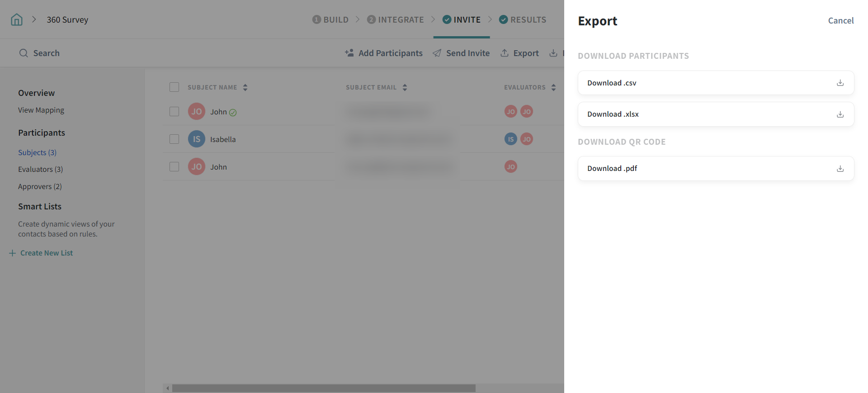The width and height of the screenshot is (868, 393).
Task: Cancel the Export panel
Action: point(840,20)
